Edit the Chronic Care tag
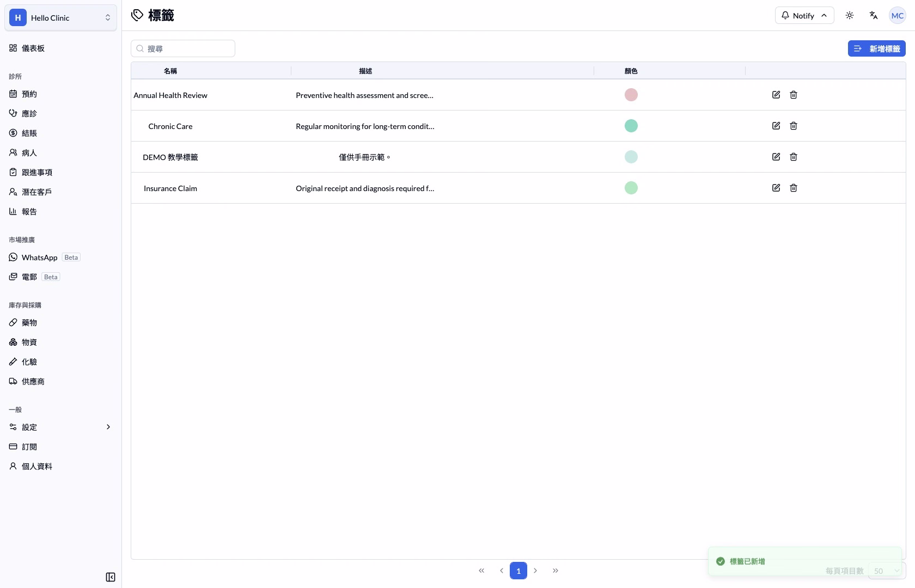The width and height of the screenshot is (915, 588). coord(776,126)
